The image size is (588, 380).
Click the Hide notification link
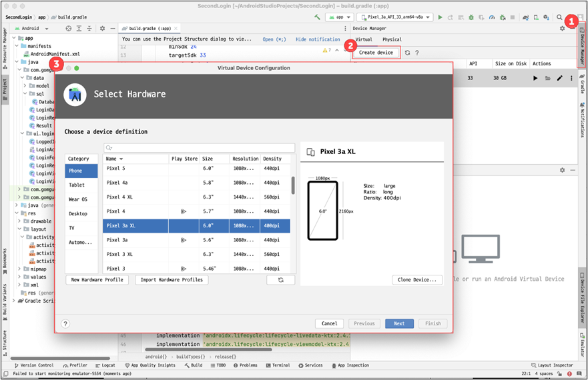tap(318, 39)
